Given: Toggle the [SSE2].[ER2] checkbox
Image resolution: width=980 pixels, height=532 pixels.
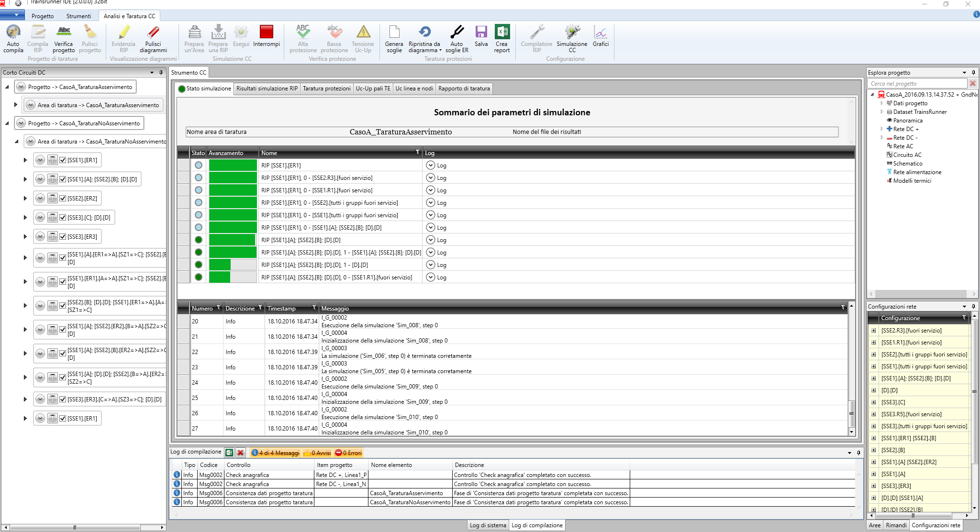Looking at the screenshot, I should click(x=63, y=198).
